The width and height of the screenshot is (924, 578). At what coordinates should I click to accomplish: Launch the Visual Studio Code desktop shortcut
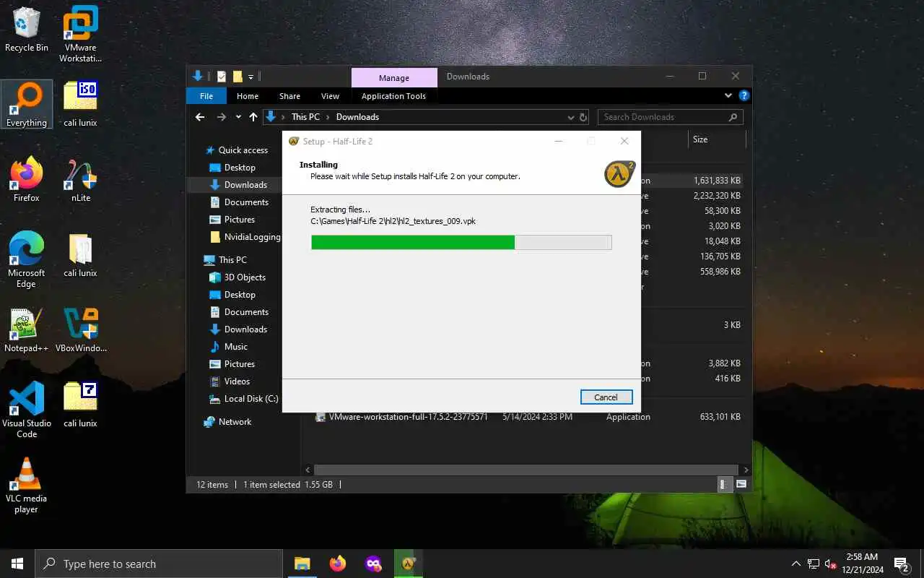[27, 410]
